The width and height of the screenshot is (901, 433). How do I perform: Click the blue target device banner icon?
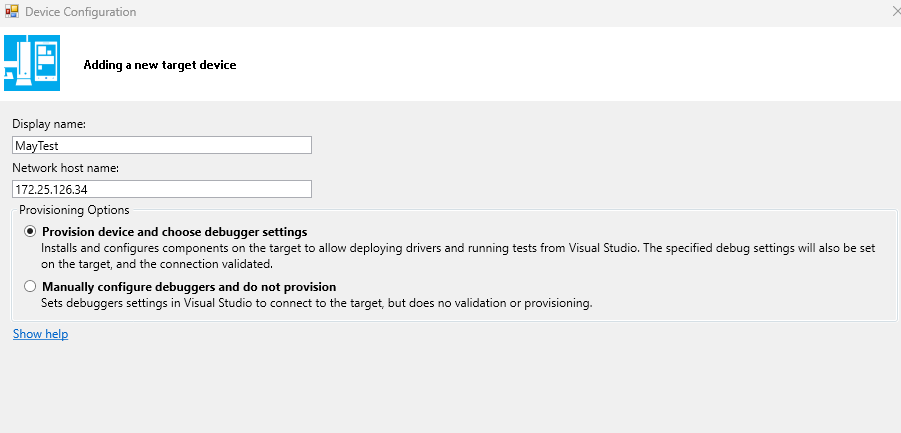point(32,63)
